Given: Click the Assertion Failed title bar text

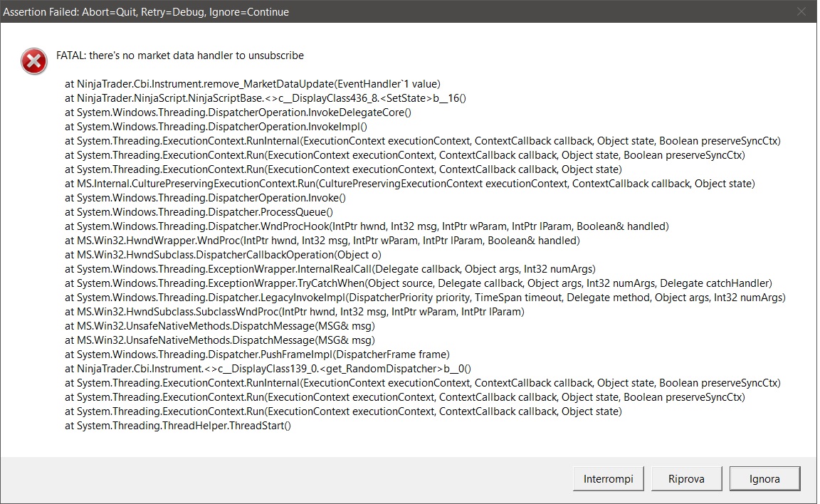Looking at the screenshot, I should 146,12.
